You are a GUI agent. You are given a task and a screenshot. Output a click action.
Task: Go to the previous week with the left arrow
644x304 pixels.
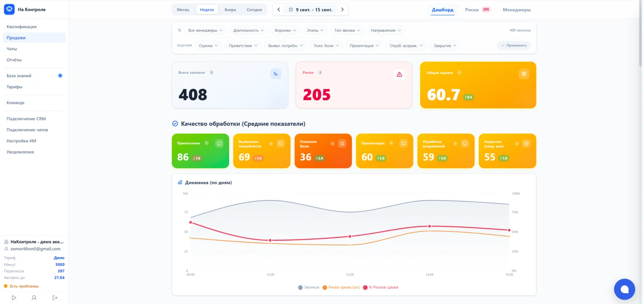pos(278,9)
